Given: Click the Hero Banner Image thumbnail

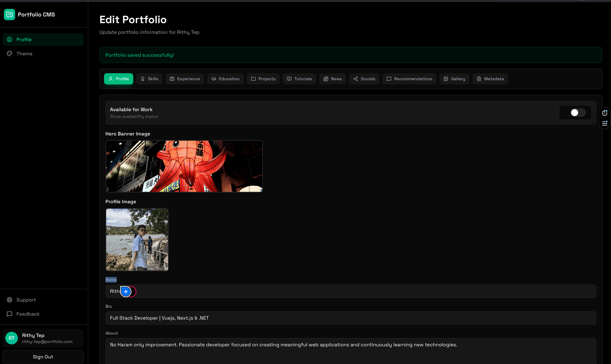Looking at the screenshot, I should [184, 165].
